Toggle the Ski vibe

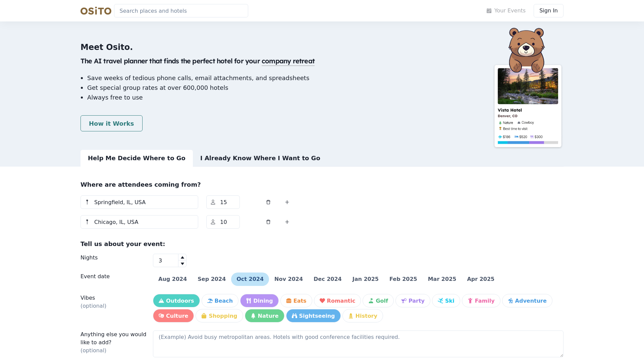446,301
